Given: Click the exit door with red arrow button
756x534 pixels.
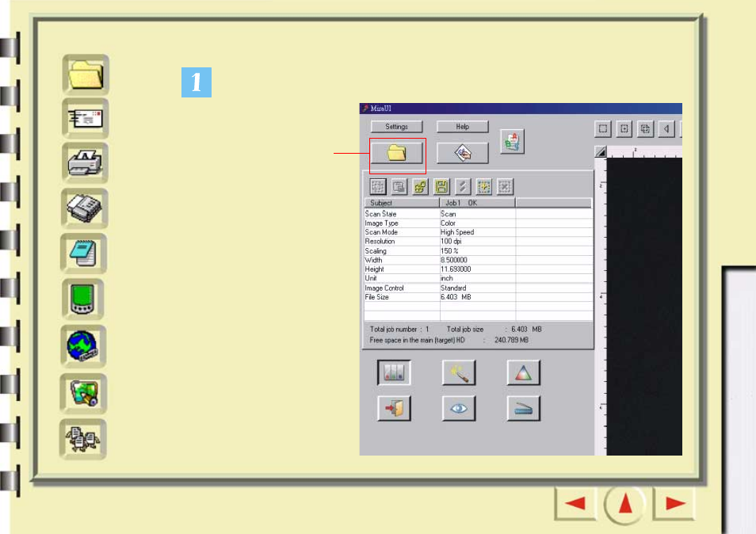Looking at the screenshot, I should (x=394, y=408).
